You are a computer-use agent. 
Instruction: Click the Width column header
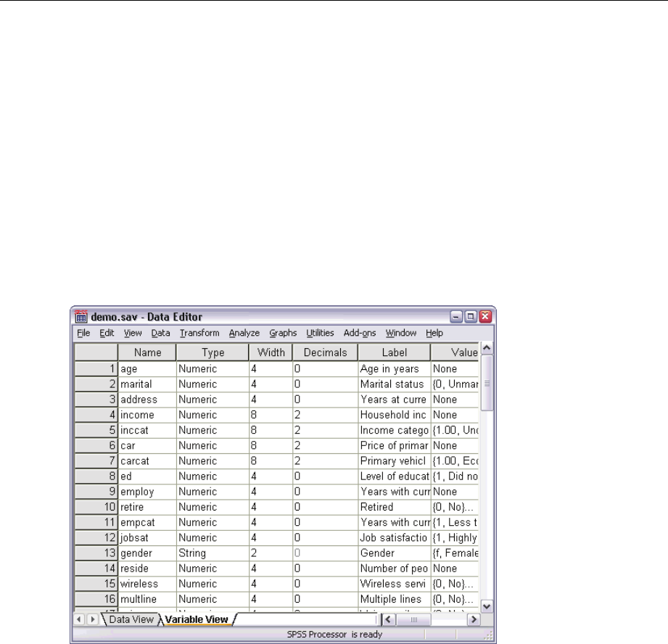271,352
